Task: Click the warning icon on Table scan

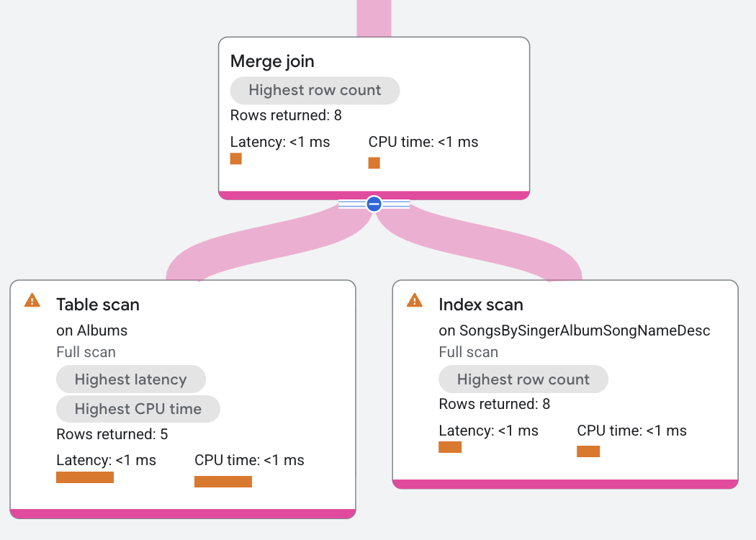Action: (x=32, y=300)
